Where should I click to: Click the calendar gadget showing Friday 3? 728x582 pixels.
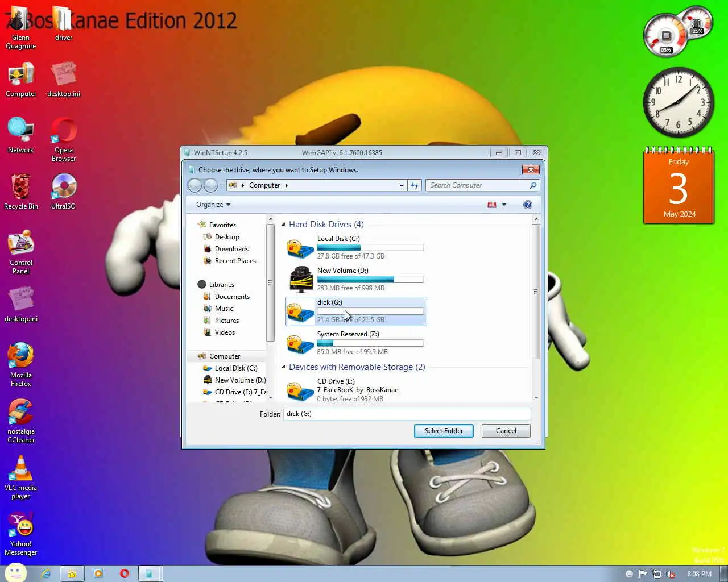coord(679,186)
